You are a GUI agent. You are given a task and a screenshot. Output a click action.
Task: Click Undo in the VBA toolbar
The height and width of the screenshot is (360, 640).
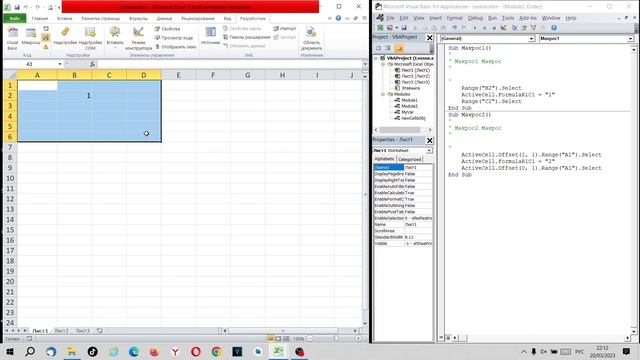(454, 28)
